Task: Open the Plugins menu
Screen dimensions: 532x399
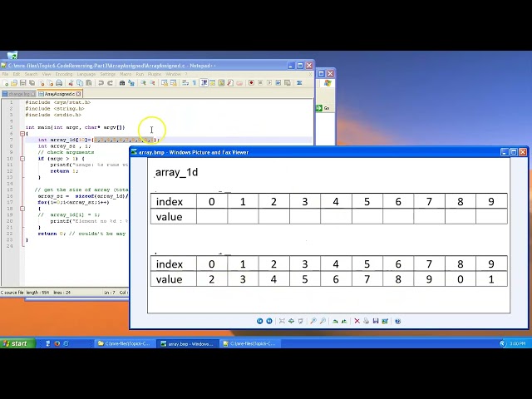Action: tap(155, 74)
